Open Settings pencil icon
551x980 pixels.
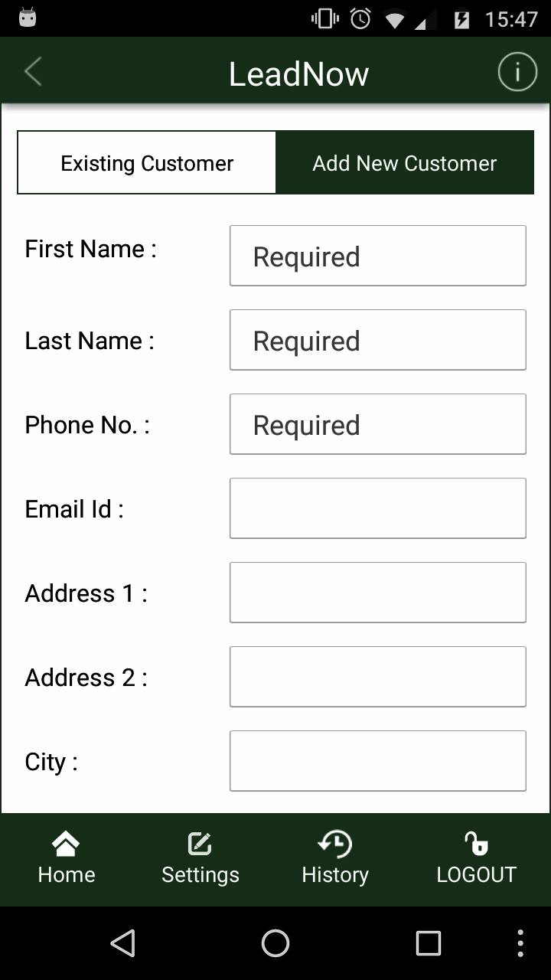pos(200,844)
